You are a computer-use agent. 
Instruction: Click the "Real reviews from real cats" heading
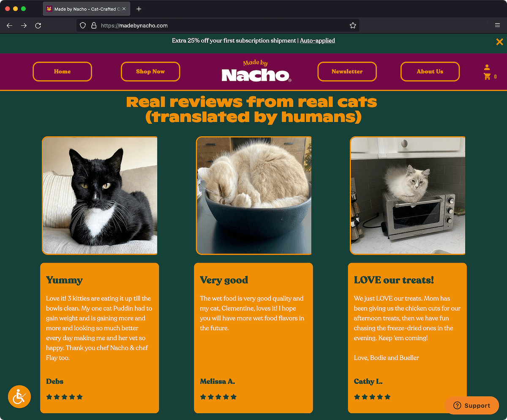pos(252,109)
